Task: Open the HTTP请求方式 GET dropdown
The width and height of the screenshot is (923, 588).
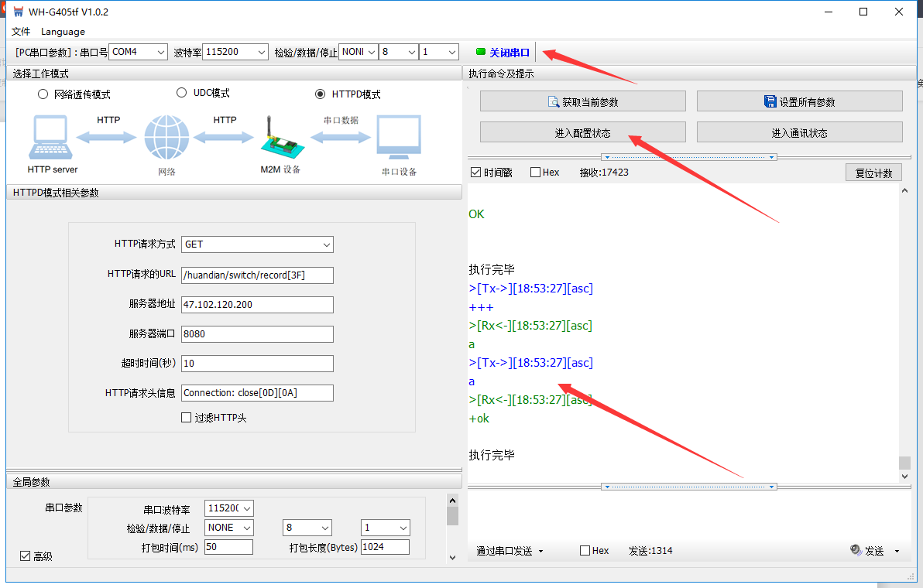Action: pyautogui.click(x=257, y=244)
